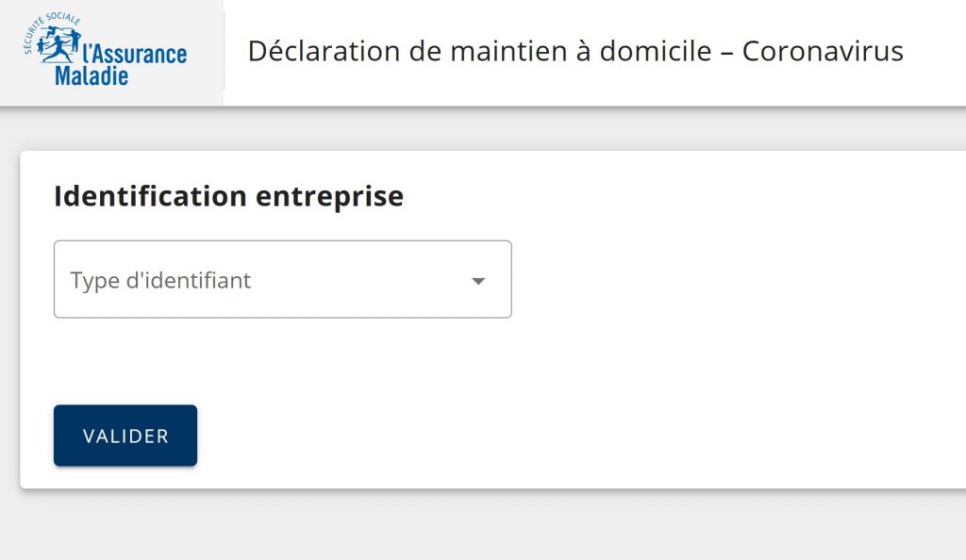The width and height of the screenshot is (966, 560).
Task: Click the "entreprise" word in the heading
Action: pyautogui.click(x=330, y=196)
